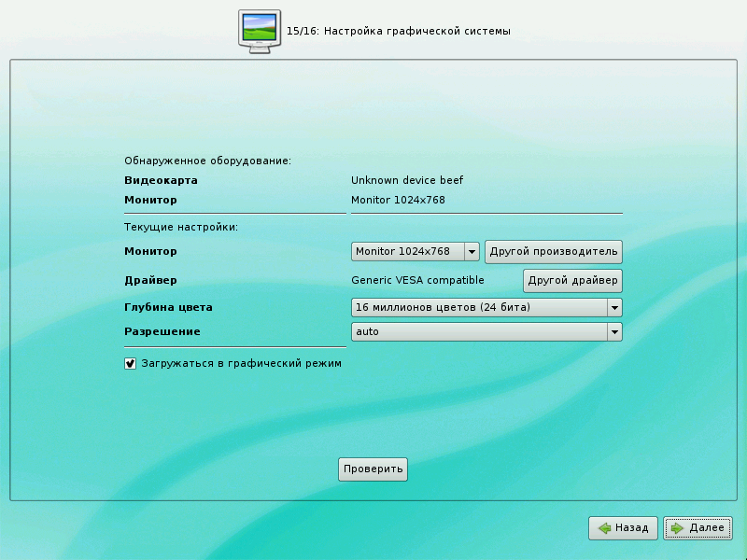This screenshot has height=560, width=747.
Task: Click the monitor icon in the header
Action: pyautogui.click(x=260, y=31)
